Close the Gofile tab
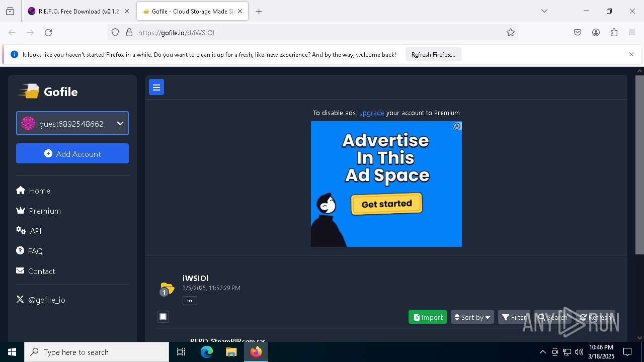The width and height of the screenshot is (644, 362). point(240,11)
